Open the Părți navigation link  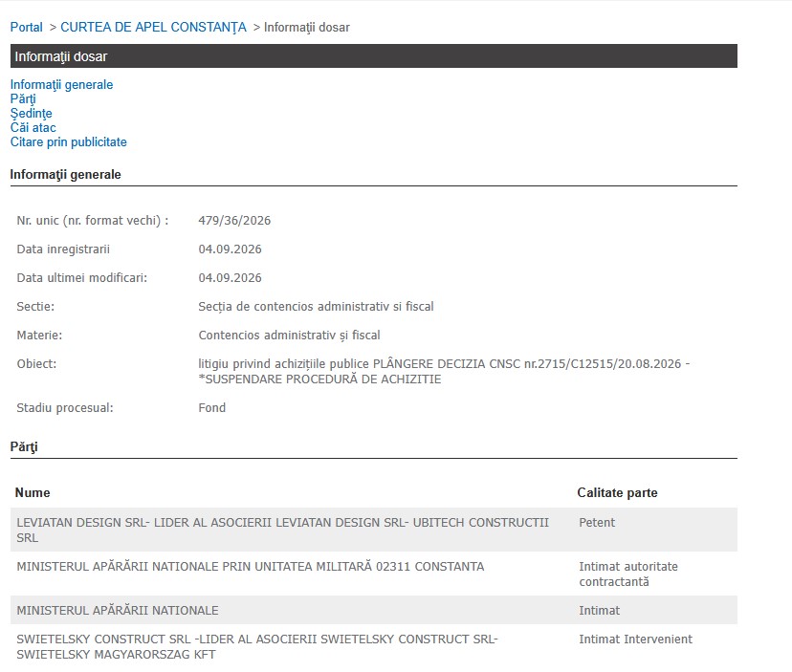point(23,99)
